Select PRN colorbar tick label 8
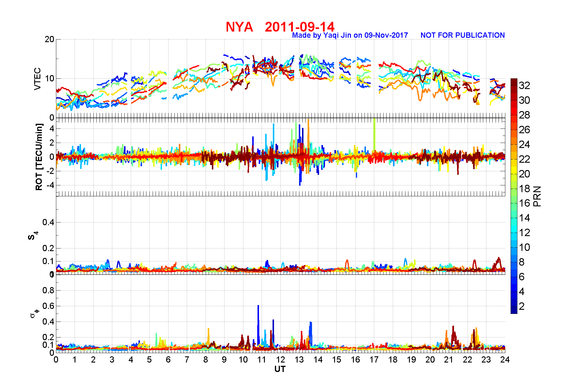This screenshot has width=561, height=392. tap(522, 262)
